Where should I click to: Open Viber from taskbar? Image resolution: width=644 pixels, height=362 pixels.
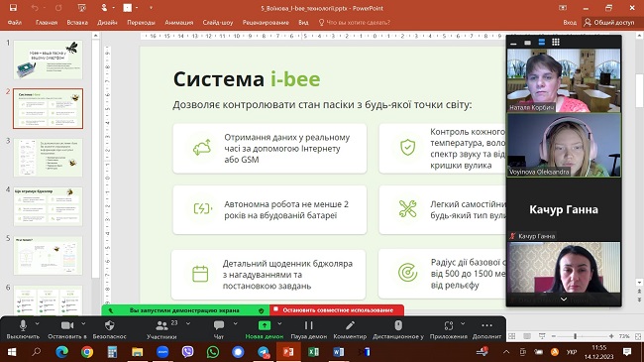pos(187,352)
